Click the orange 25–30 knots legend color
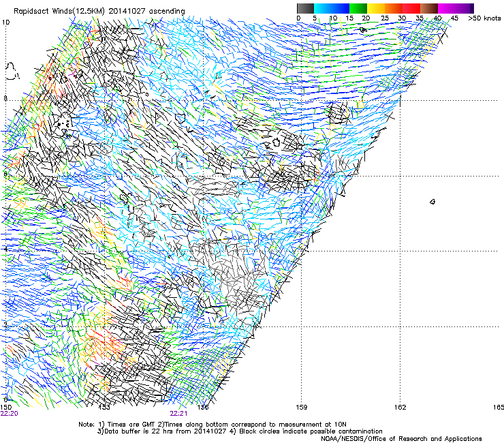The width and height of the screenshot is (504, 443). click(x=394, y=8)
